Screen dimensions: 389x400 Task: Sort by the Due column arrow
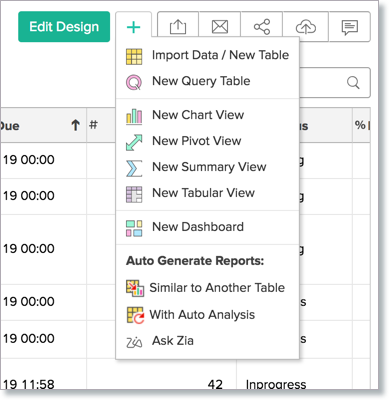(75, 126)
